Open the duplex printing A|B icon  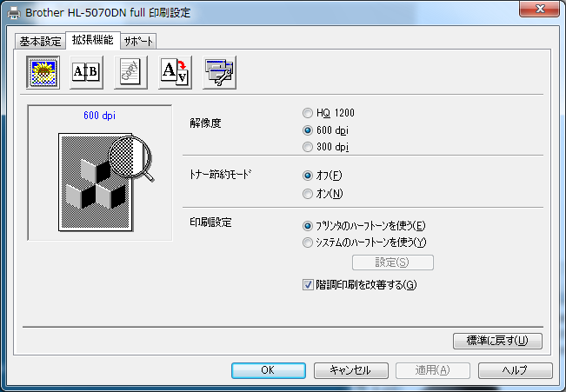click(86, 72)
